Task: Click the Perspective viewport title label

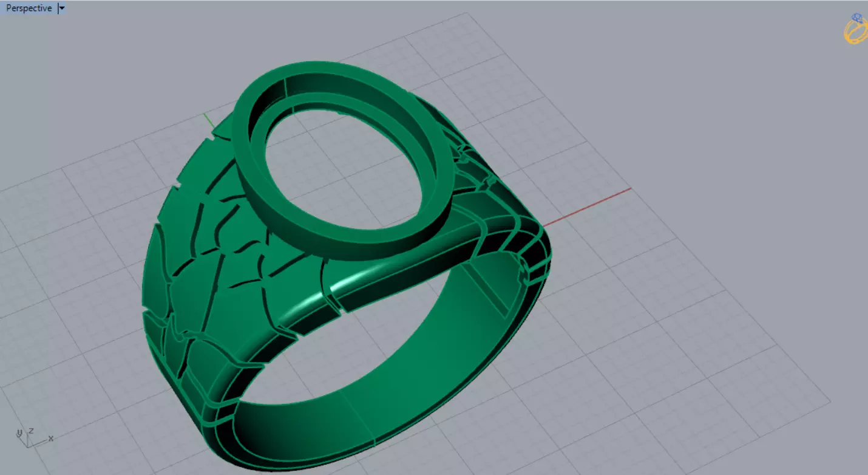Action: pyautogui.click(x=29, y=9)
